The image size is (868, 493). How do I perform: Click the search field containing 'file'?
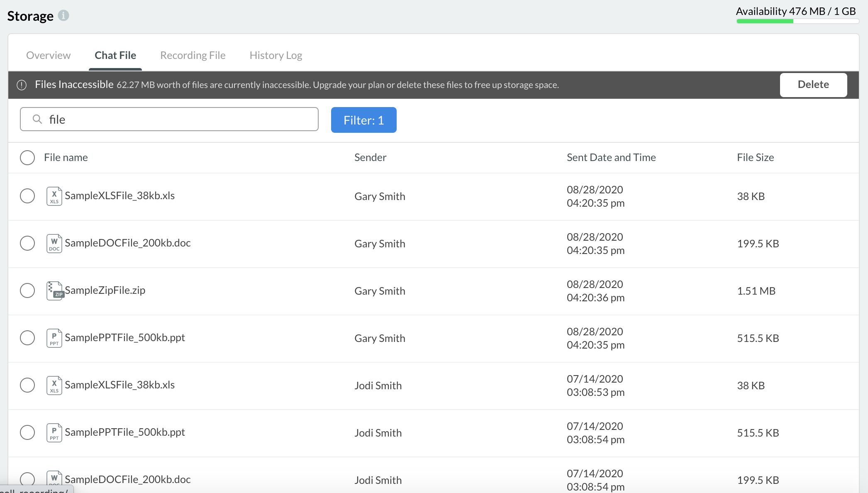click(x=169, y=119)
